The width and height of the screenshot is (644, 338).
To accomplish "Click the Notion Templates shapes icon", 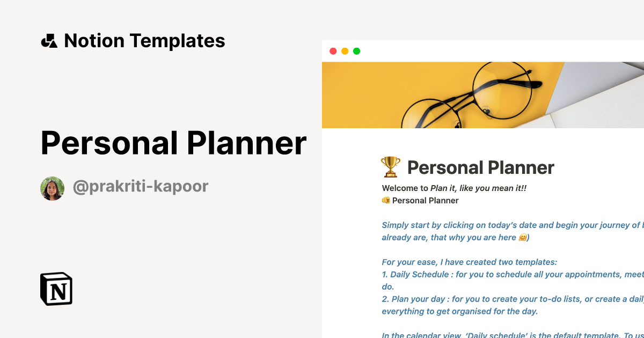I will 49,41.
